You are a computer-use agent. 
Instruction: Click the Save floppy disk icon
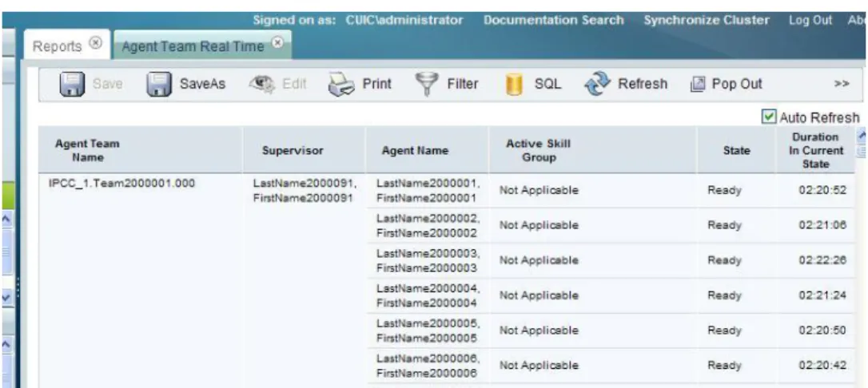(x=71, y=85)
